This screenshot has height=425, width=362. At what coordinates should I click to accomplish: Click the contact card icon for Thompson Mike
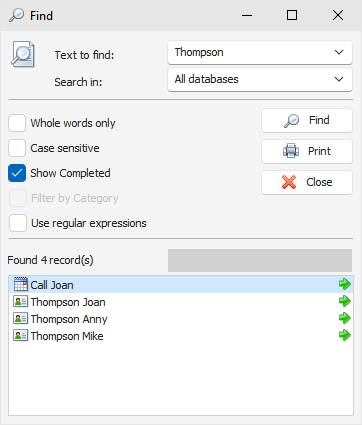pos(20,336)
